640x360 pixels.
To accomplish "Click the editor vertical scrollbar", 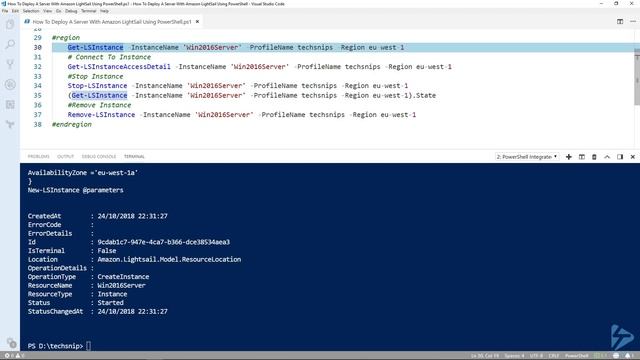I will (637, 76).
